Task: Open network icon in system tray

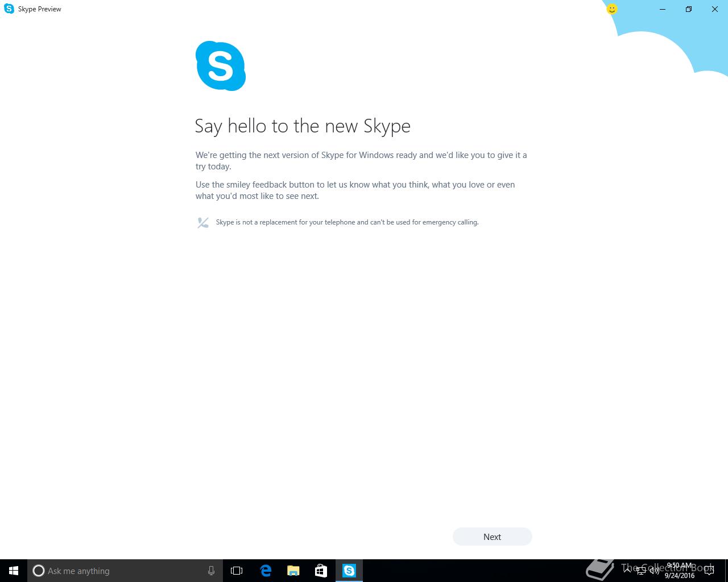Action: click(x=641, y=571)
